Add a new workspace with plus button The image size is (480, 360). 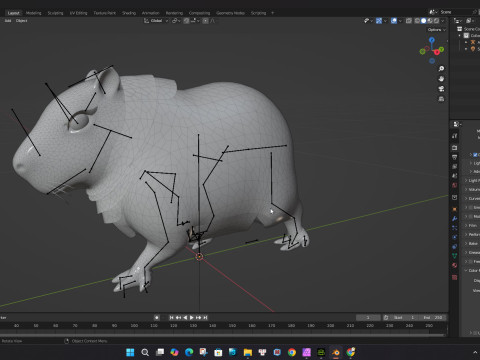tap(272, 13)
